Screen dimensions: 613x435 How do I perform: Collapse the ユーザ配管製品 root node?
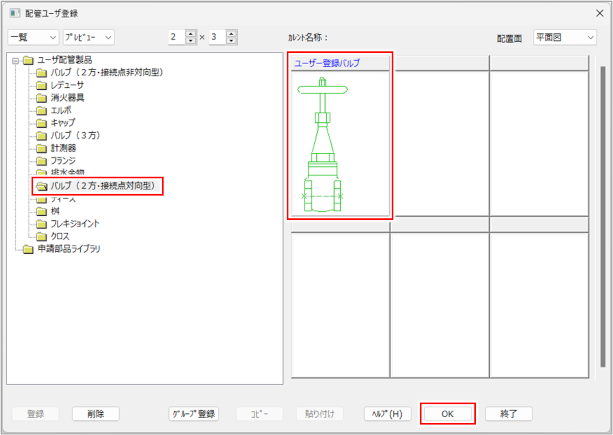[x=14, y=60]
